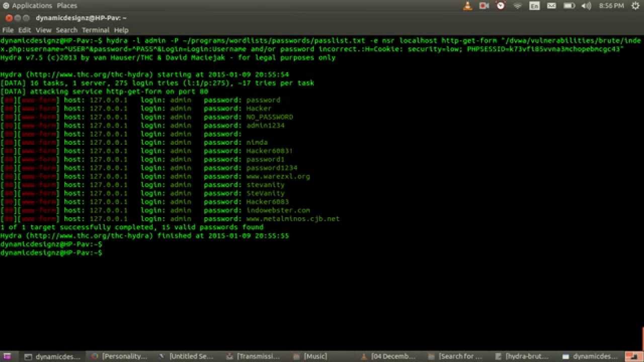Viewport: 644px width, 362px height.
Task: Click the 'SteVanity' password text
Action: pyautogui.click(x=265, y=194)
